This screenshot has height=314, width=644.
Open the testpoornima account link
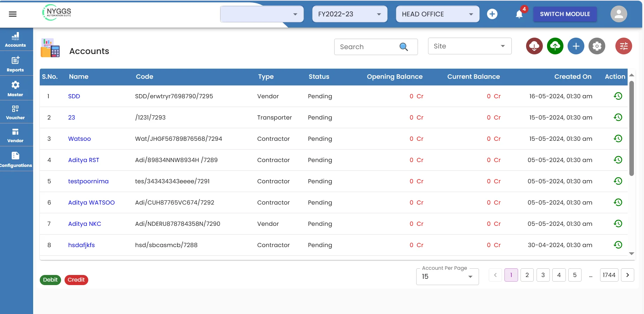click(88, 181)
